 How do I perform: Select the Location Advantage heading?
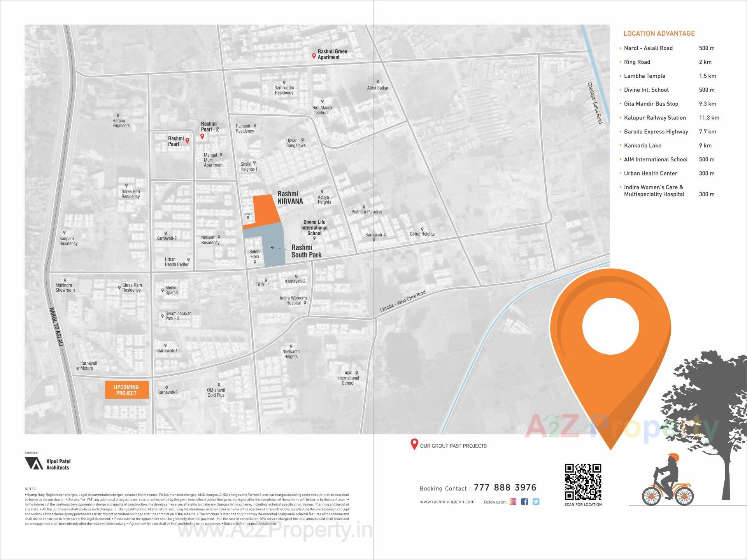(659, 33)
